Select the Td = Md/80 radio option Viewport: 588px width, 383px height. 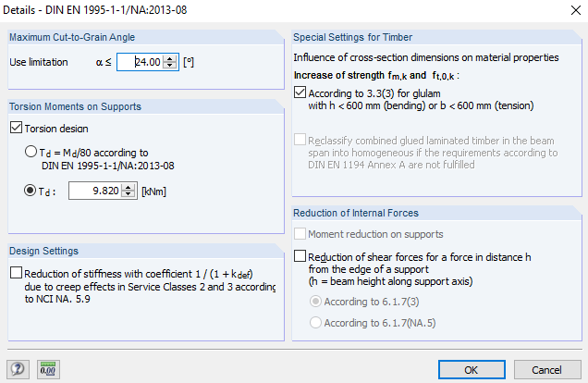[x=31, y=153]
